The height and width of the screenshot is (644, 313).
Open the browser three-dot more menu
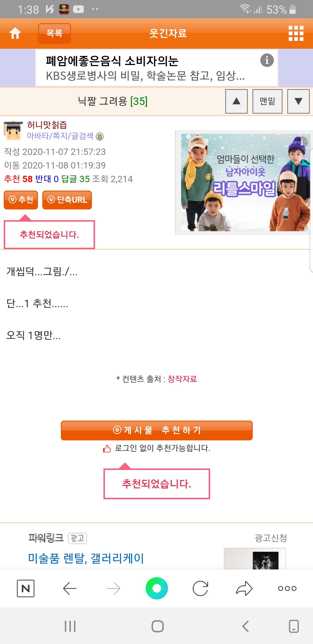point(287,588)
